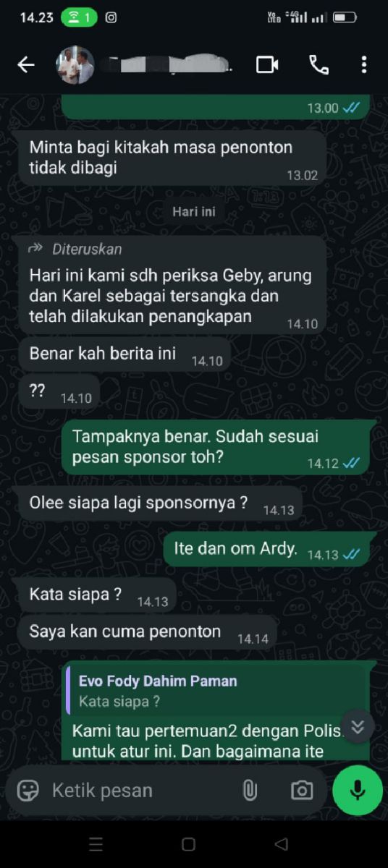Image resolution: width=388 pixels, height=868 pixels.
Task: Tap Android back triangle navigation button
Action: pyautogui.click(x=282, y=844)
